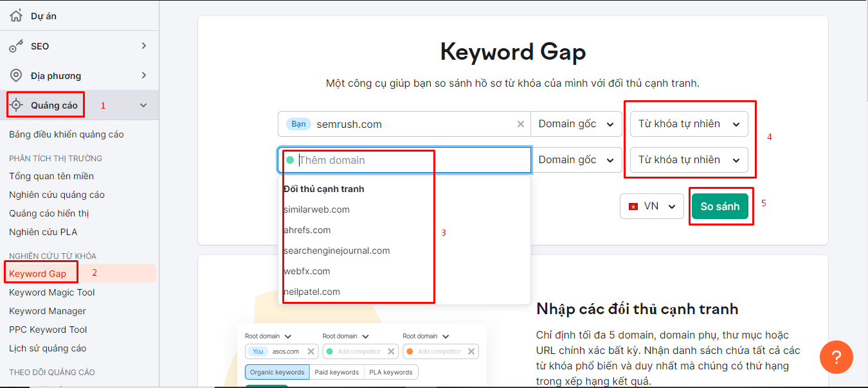Click the semrush.com domain field
Viewport: 868px width, 388px height.
(404, 124)
